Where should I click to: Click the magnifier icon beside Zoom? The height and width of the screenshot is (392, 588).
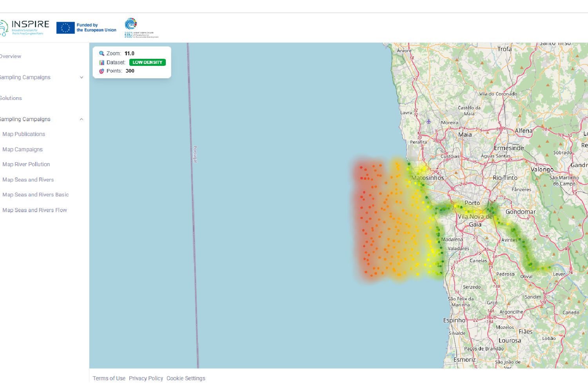pos(102,53)
